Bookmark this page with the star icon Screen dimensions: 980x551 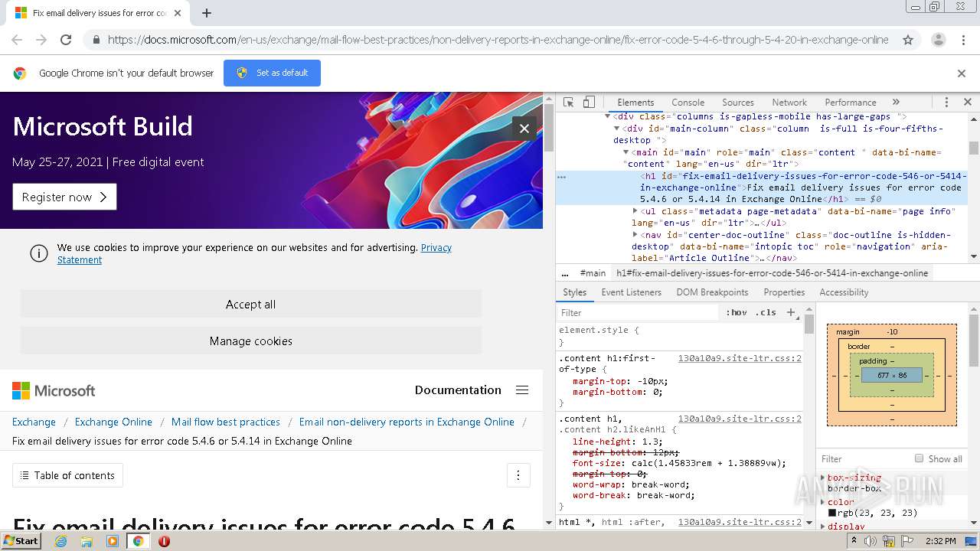(908, 40)
